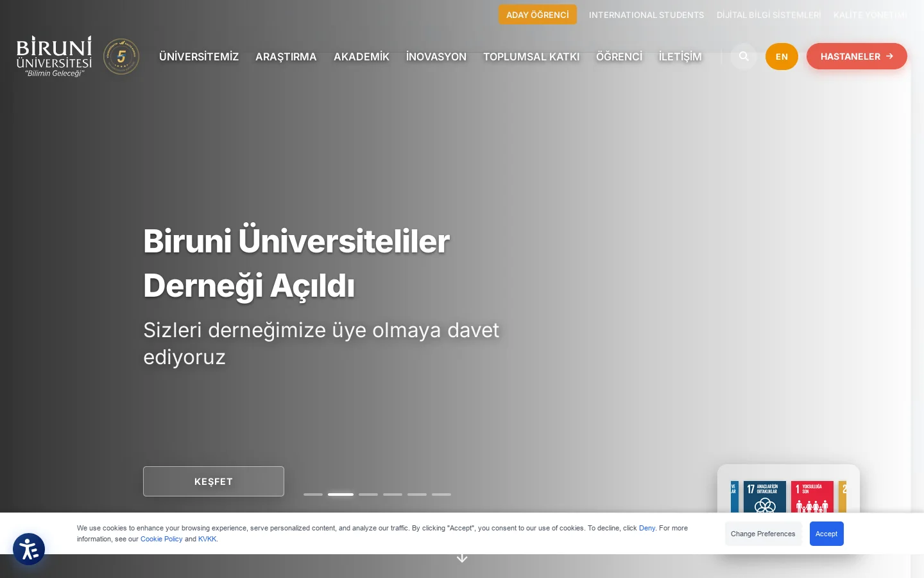This screenshot has height=578, width=924.
Task: Select the last slider indicator
Action: [441, 495]
